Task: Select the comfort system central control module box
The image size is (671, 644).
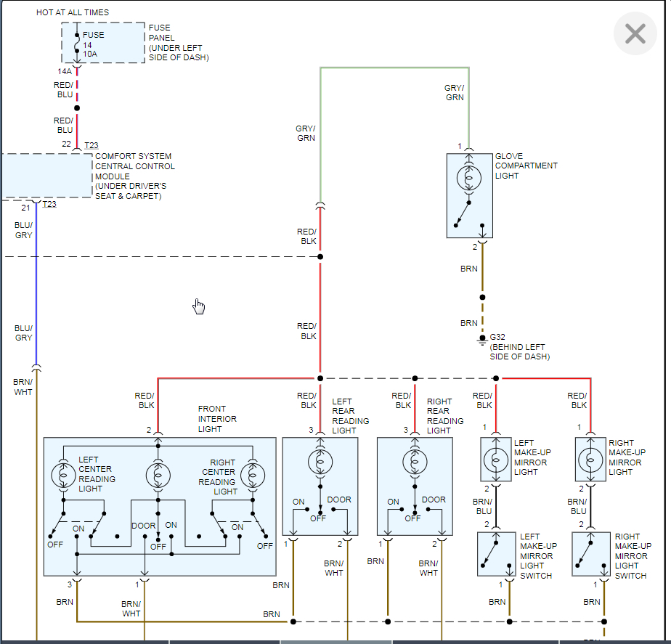Action: pyautogui.click(x=47, y=176)
